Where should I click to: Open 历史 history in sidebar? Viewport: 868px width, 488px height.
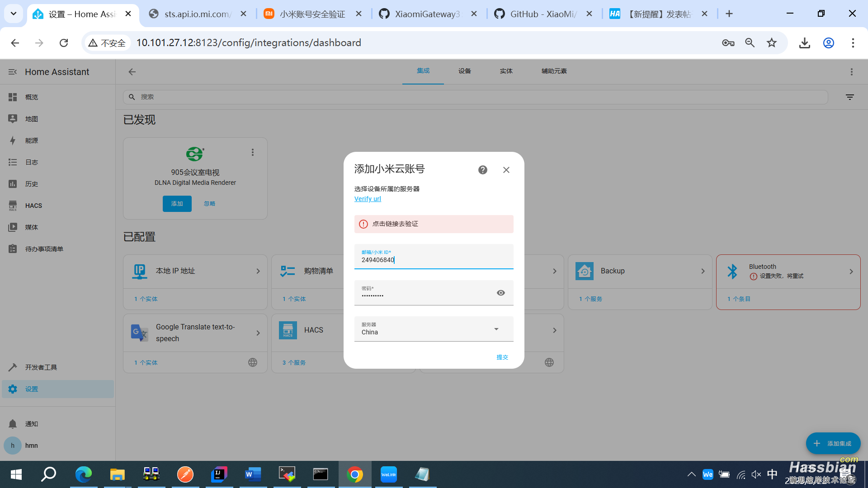[58, 184]
